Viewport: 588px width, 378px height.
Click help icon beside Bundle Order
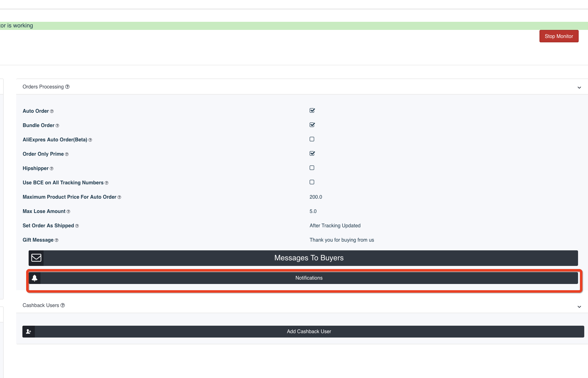(57, 126)
